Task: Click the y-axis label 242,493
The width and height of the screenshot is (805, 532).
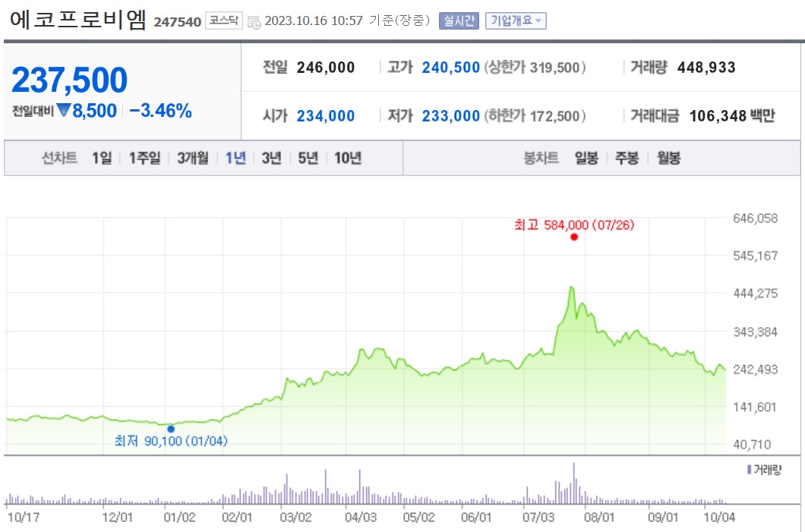Action: point(755,370)
